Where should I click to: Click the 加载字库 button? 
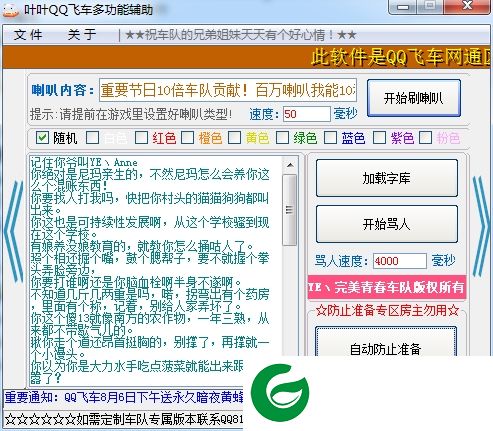click(x=386, y=178)
